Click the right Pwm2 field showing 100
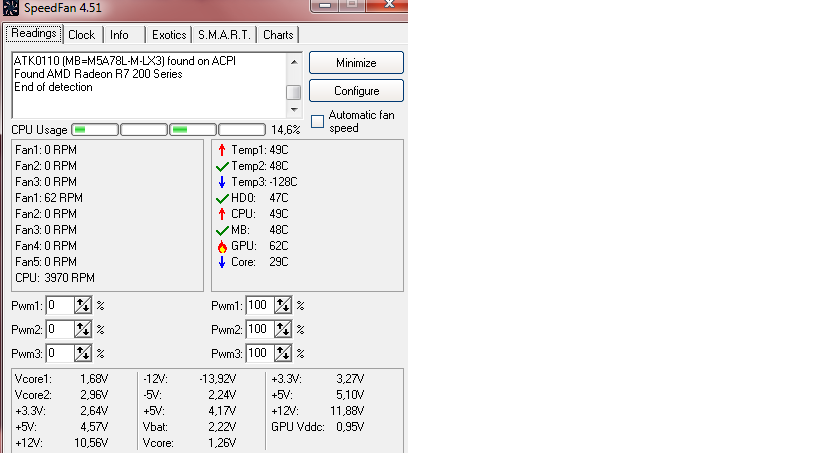Viewport: 816px width, 460px height. click(x=260, y=329)
